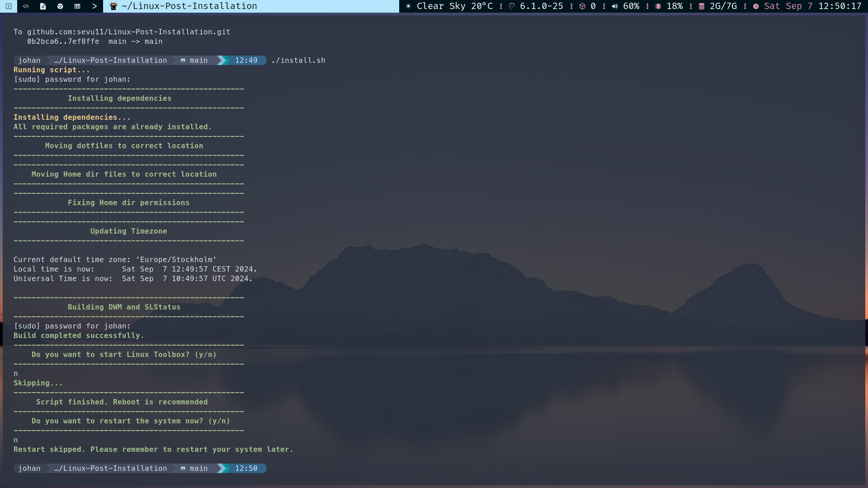Click the git branch icon in bottom prompt
This screenshot has width=868, height=488.
tap(183, 469)
